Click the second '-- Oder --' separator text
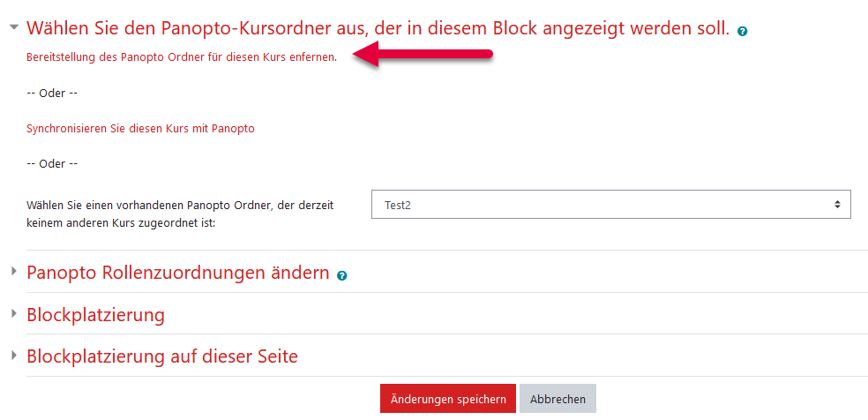Screen dimensions: 868x420 click(52, 164)
